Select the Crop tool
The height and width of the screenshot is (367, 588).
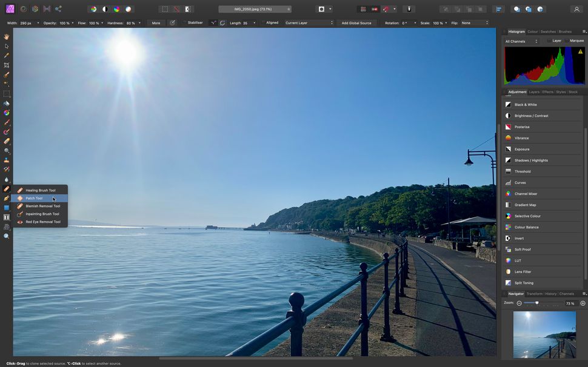tap(7, 64)
